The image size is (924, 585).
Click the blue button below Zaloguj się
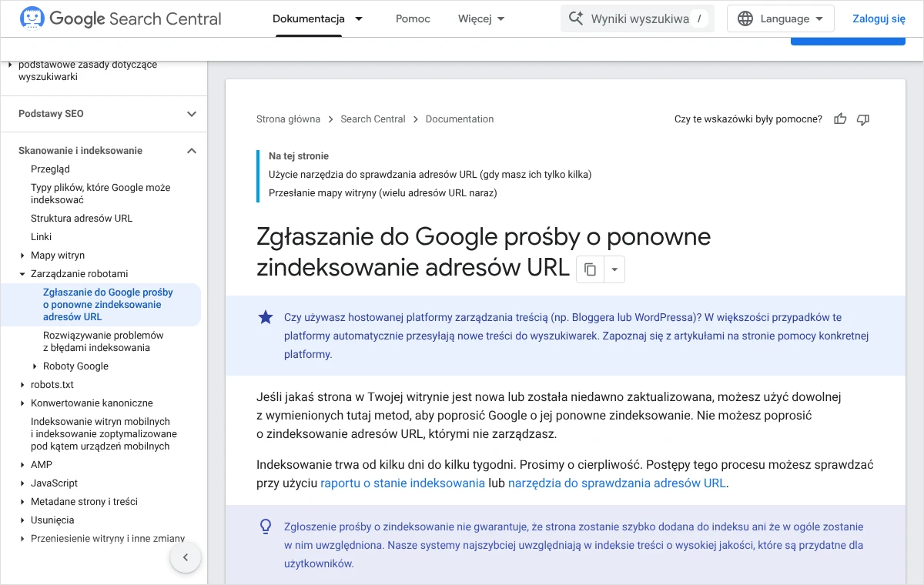848,40
